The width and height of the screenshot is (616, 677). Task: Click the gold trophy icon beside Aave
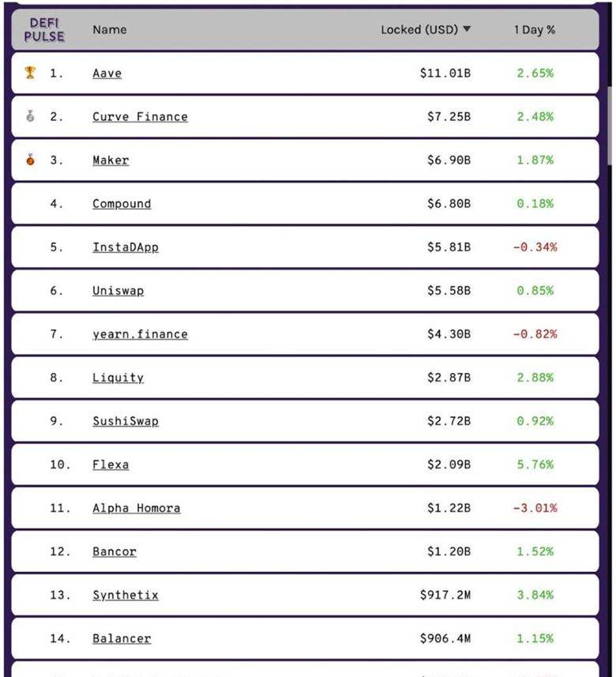(x=30, y=73)
